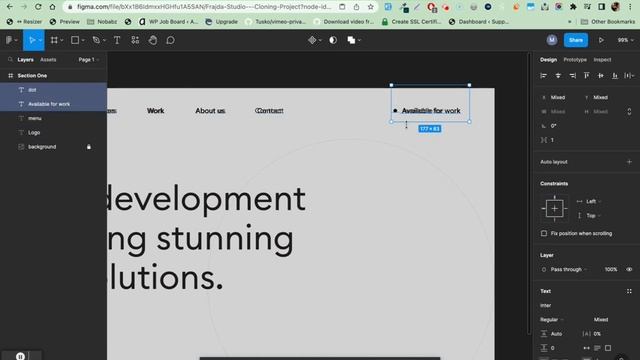Click the Create component icon
Viewport: 640px width, 360px height.
pos(312,40)
